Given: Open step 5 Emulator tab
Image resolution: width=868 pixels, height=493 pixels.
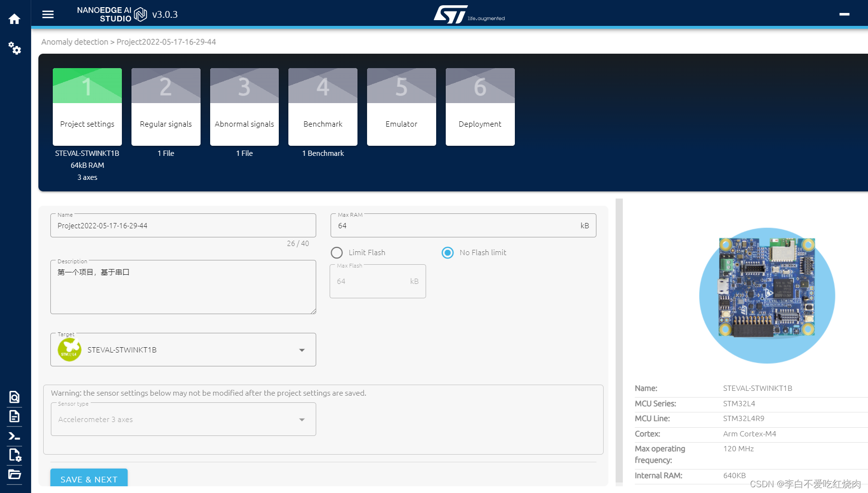Looking at the screenshot, I should (x=402, y=106).
